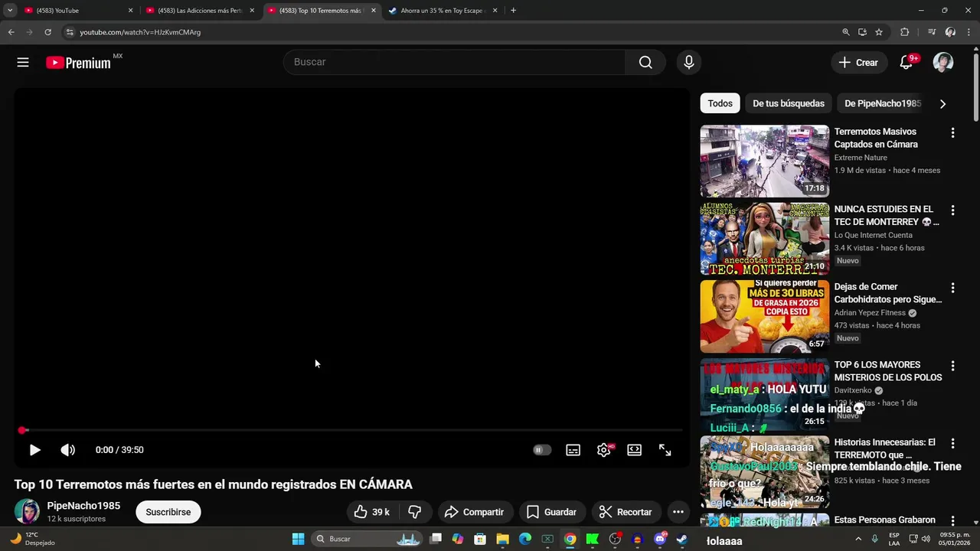The image size is (980, 551).
Task: Open options for Estas Personas Grabaron video
Action: pos(952,521)
